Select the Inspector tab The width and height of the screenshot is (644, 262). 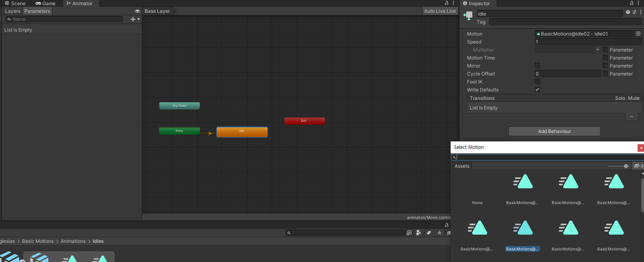pos(477,3)
